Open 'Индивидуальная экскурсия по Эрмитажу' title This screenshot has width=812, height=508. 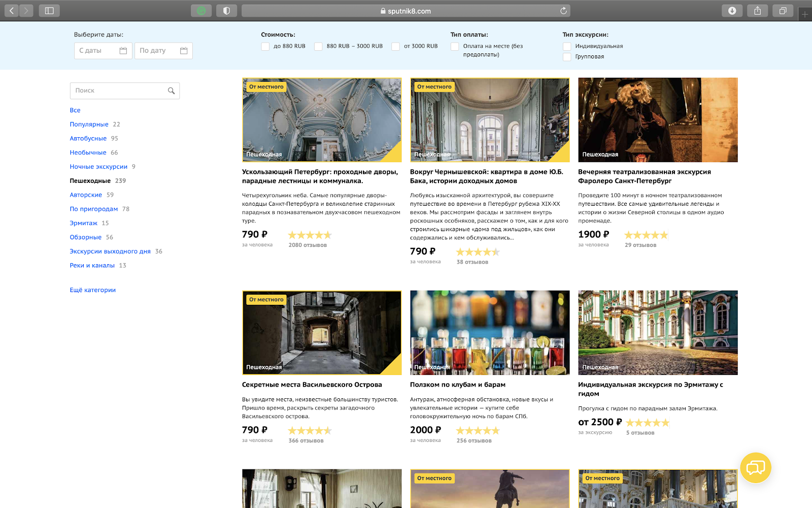[651, 390]
